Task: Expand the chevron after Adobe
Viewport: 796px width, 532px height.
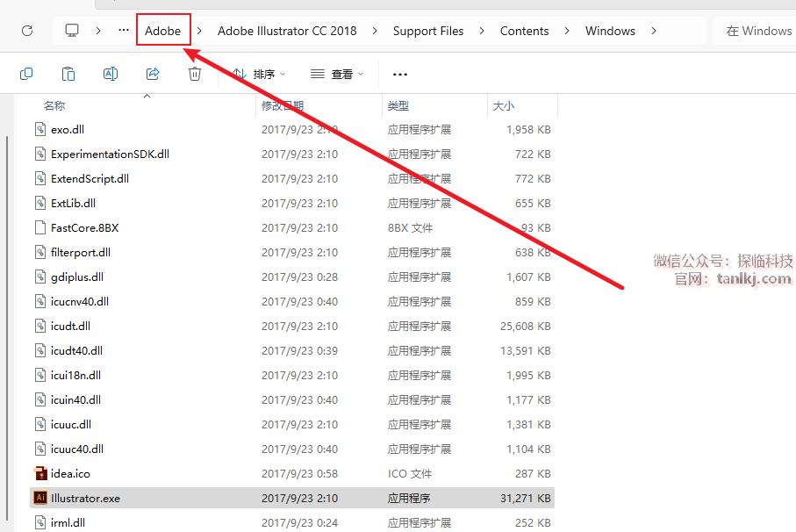Action: pyautogui.click(x=199, y=31)
